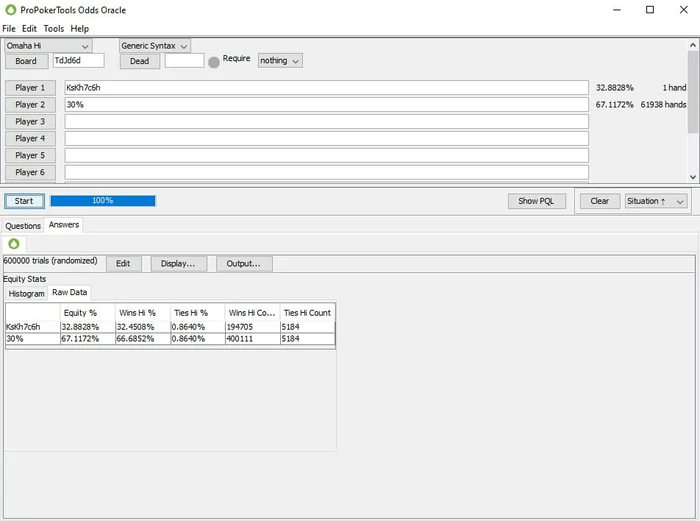Click the Player 3 button
Screen dimensions: 700x521
[x=30, y=121]
